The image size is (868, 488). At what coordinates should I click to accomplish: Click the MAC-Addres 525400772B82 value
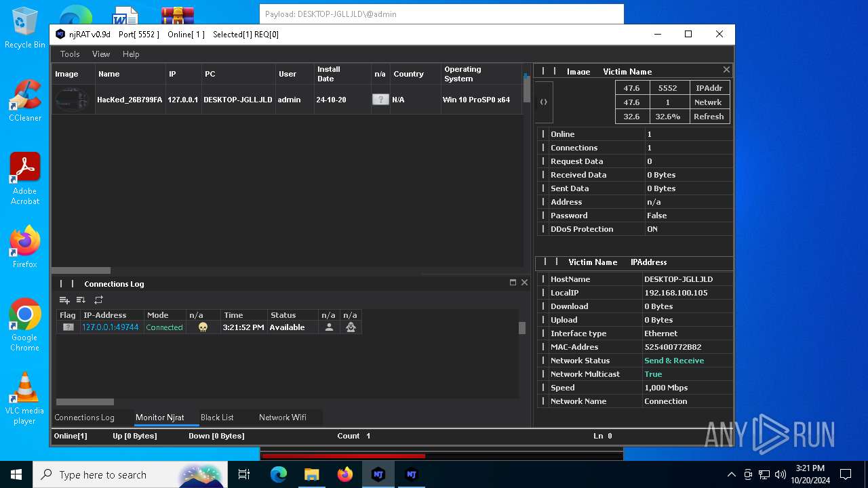coord(673,347)
